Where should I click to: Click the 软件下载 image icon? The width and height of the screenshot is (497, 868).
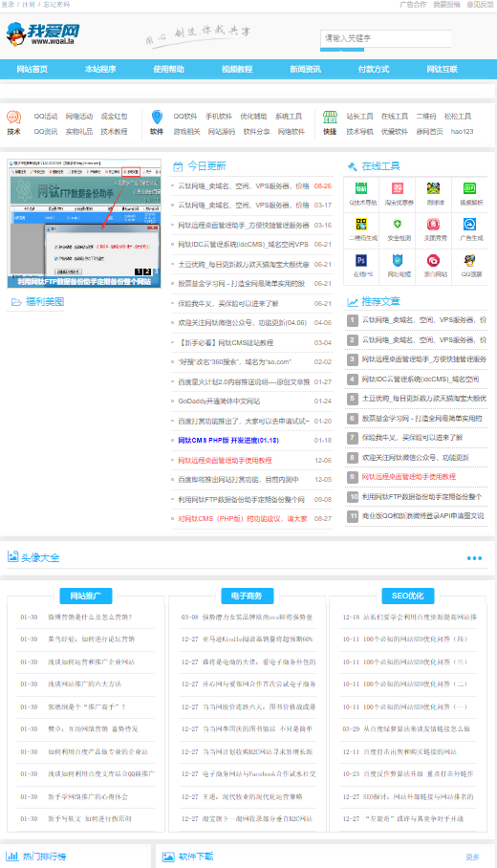point(168,857)
